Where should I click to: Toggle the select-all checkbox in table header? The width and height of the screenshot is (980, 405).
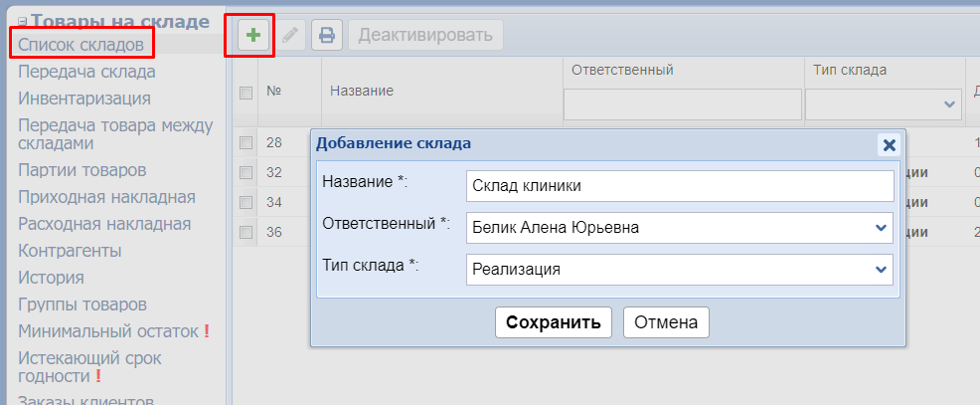(x=246, y=93)
